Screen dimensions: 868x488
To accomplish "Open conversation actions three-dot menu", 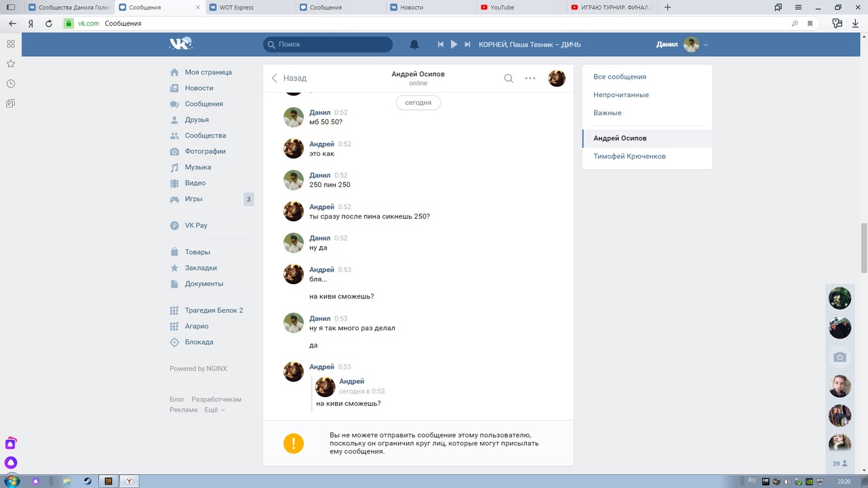I will (530, 78).
